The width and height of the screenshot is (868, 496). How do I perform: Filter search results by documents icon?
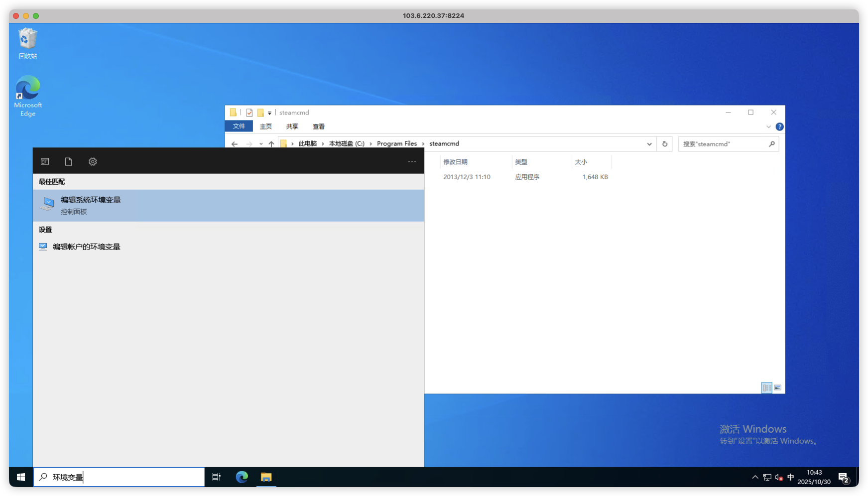(69, 161)
